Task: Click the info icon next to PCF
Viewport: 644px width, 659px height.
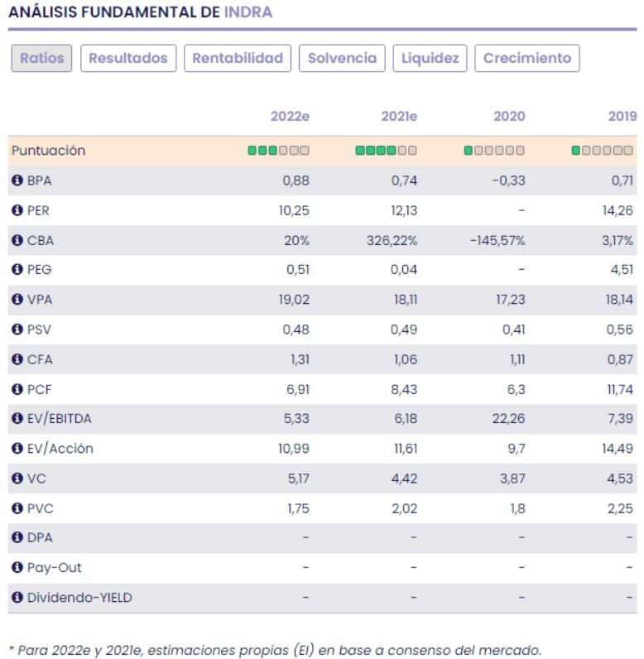Action: [16, 389]
